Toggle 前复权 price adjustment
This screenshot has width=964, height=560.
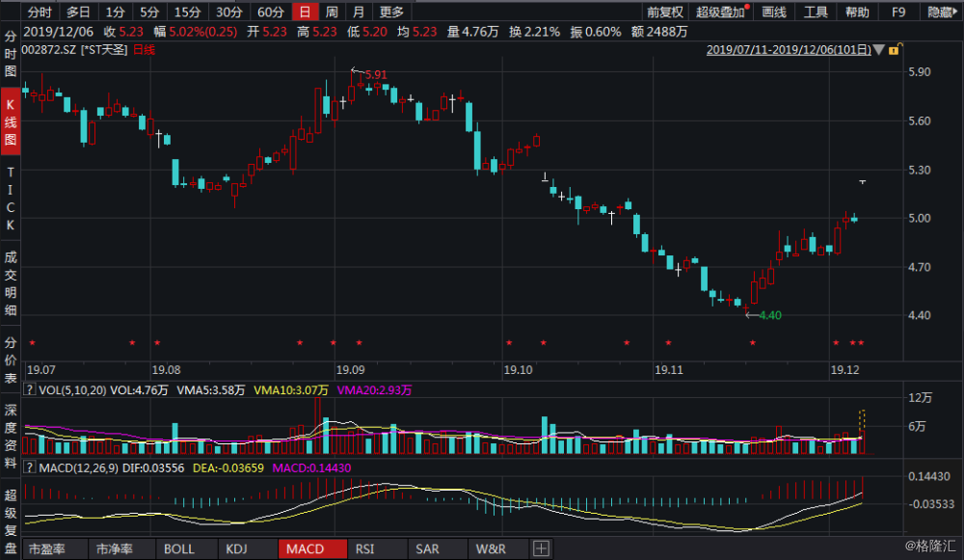665,13
